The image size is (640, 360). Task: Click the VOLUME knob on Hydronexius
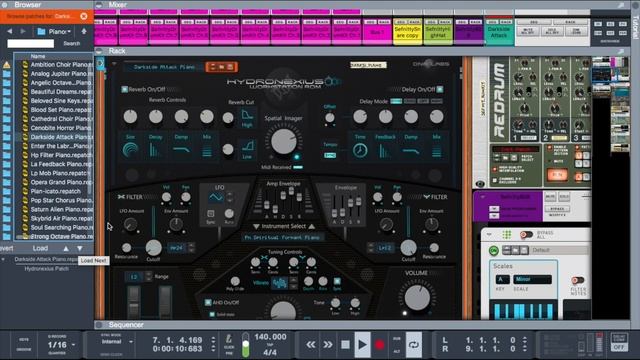(x=417, y=297)
